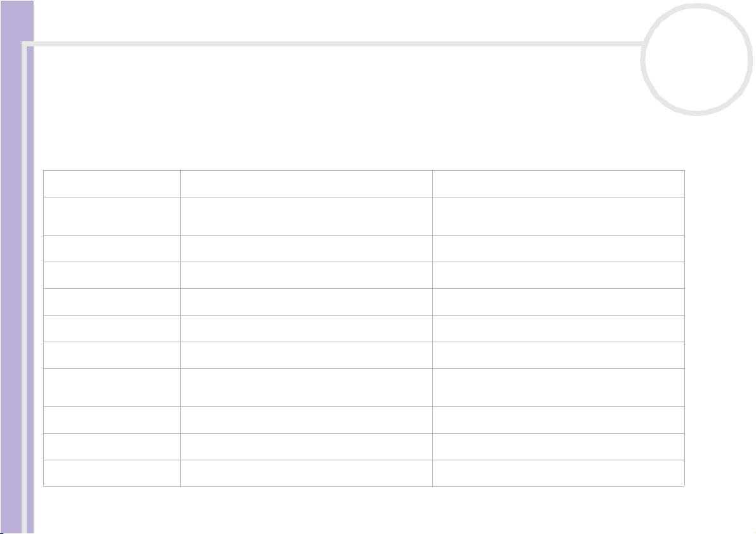Select tenth-row cell in the last column
The image size is (756, 534).
tap(559, 446)
